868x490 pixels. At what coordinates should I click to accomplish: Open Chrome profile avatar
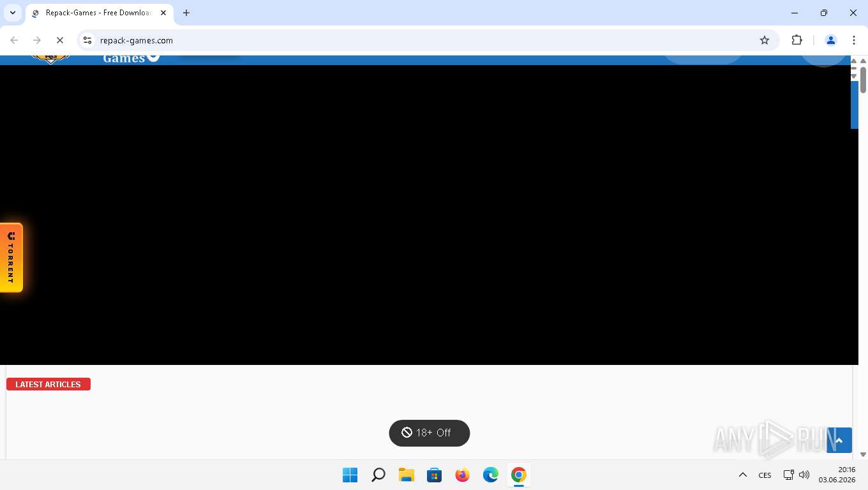click(831, 40)
